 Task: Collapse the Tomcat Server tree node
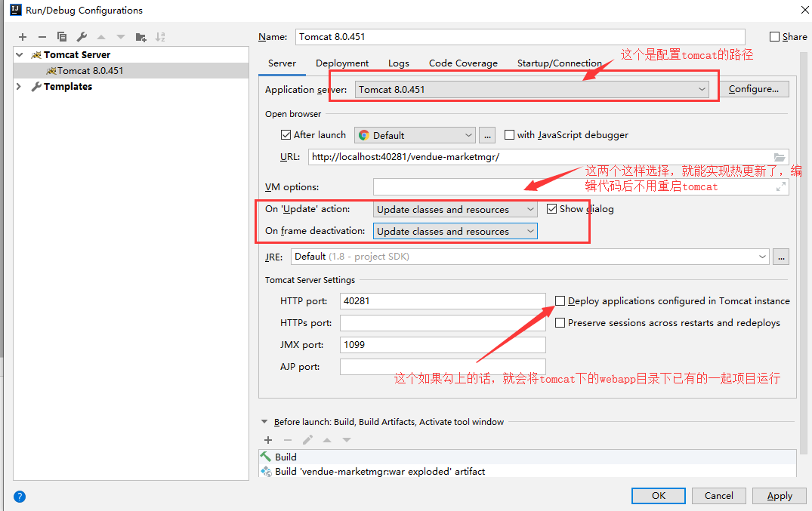coord(20,54)
